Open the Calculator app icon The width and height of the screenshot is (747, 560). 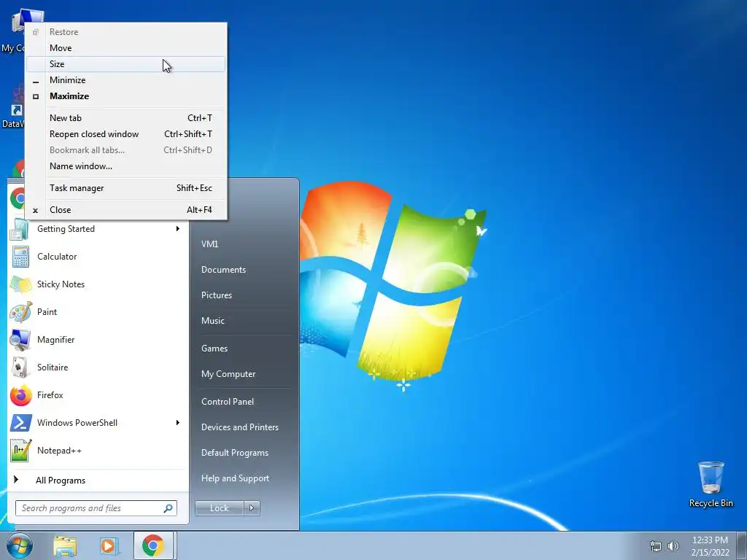(x=20, y=257)
